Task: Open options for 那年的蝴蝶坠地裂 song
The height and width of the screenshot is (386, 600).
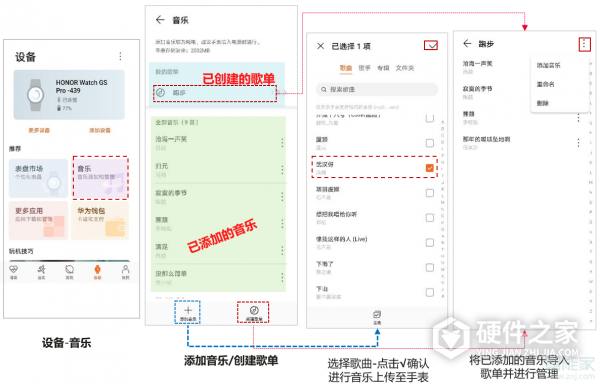Action: 578,143
